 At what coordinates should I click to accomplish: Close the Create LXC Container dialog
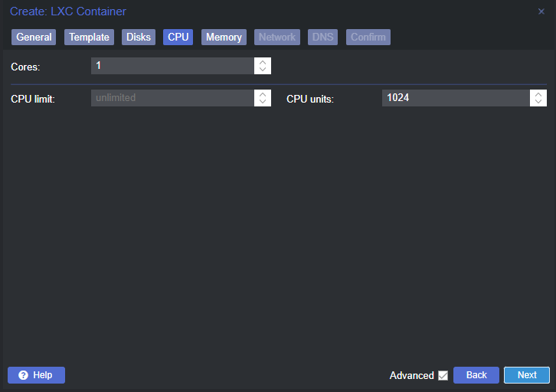pyautogui.click(x=541, y=11)
